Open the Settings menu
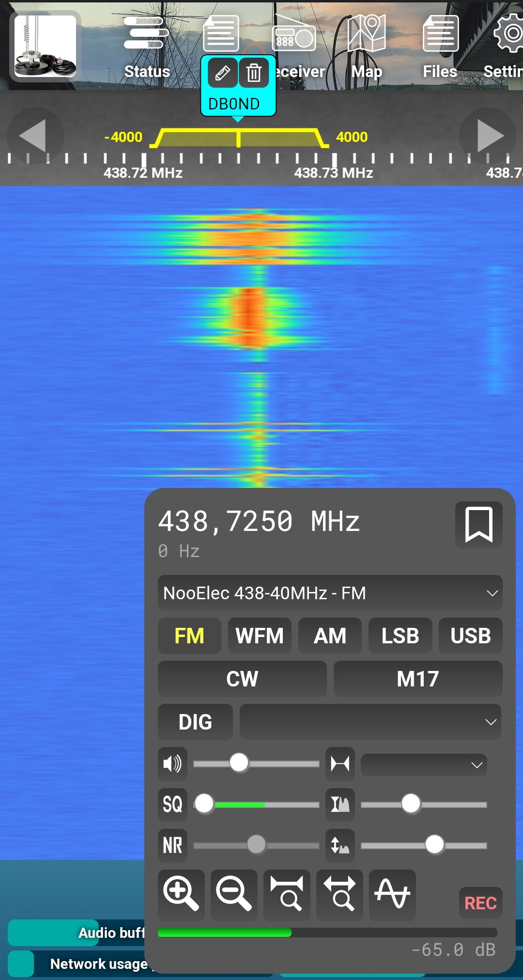Viewport: 523px width, 980px height. coord(506,46)
